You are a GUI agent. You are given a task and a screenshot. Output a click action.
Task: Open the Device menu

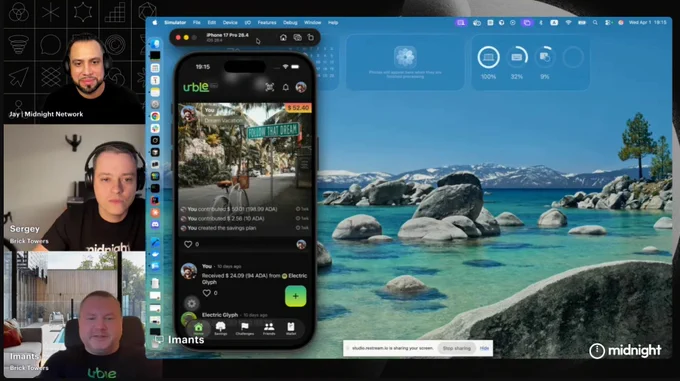pyautogui.click(x=230, y=23)
